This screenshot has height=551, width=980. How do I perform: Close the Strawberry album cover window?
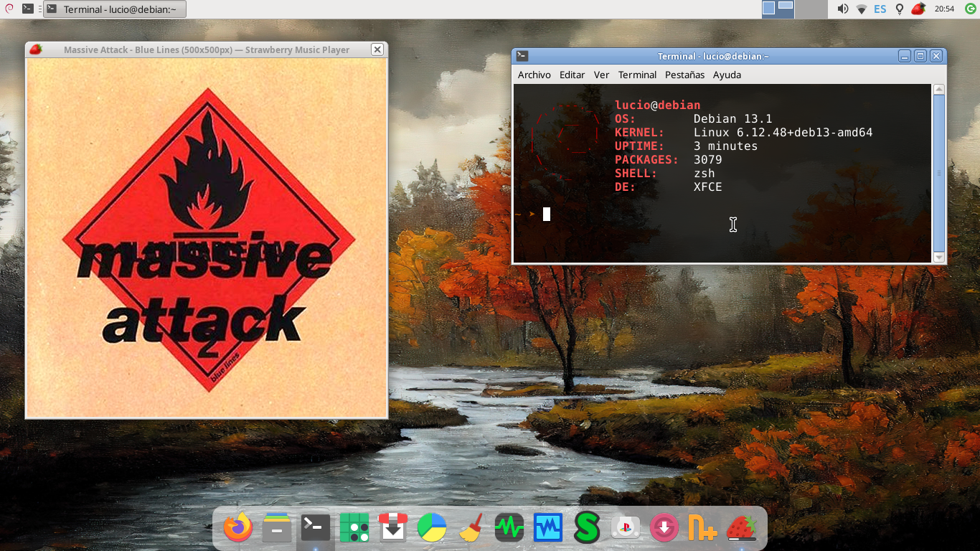click(x=377, y=50)
